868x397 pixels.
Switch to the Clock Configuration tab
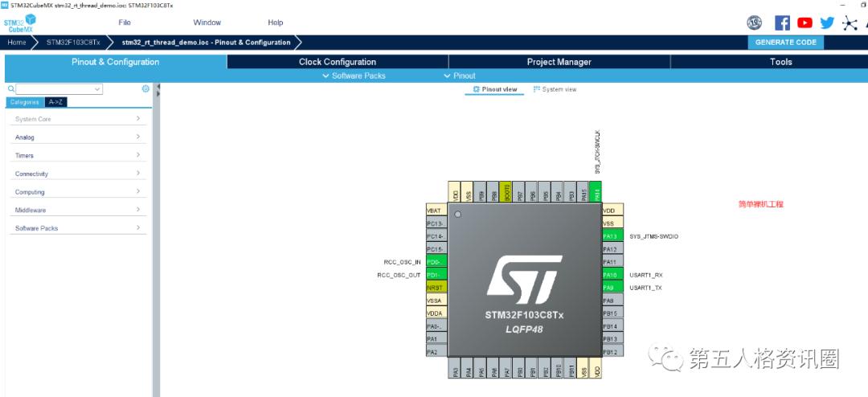point(337,62)
